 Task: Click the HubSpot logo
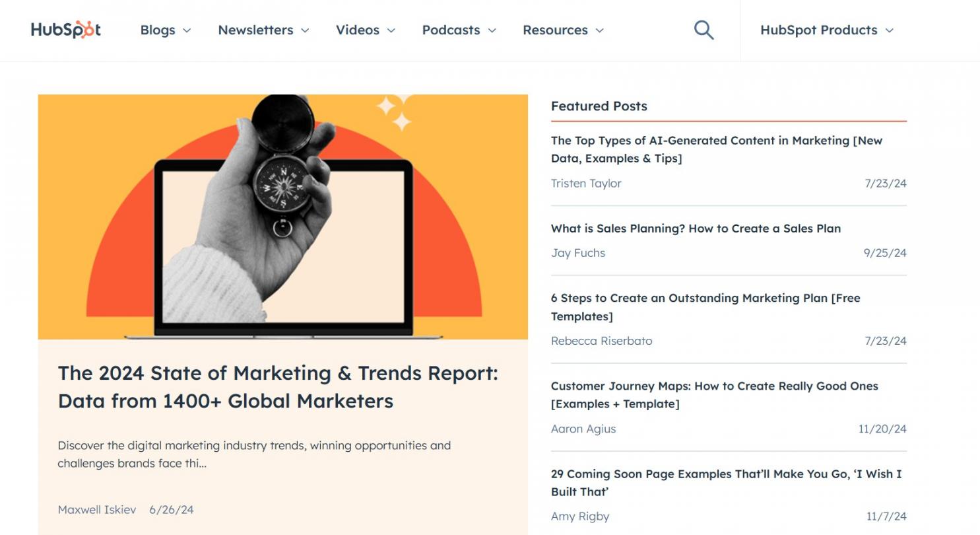coord(66,30)
